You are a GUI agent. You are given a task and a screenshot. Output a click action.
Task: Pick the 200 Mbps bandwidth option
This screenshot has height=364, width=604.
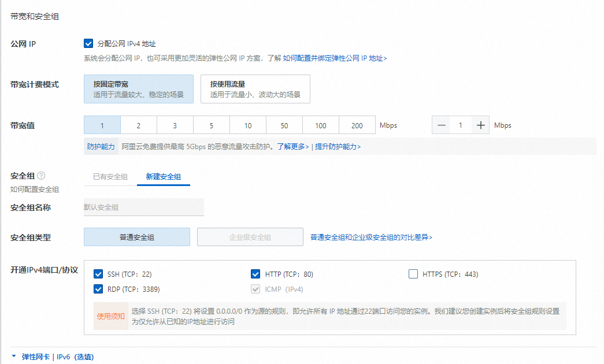pos(357,125)
